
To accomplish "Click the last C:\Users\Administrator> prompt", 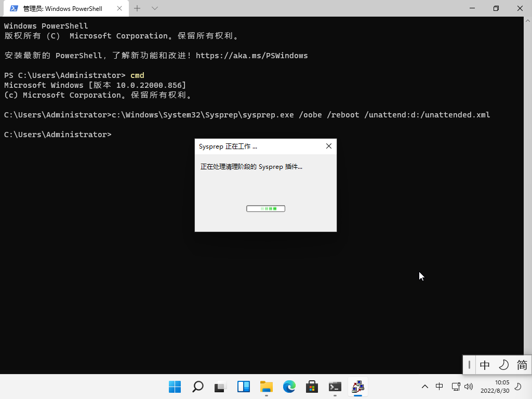I will (58, 135).
